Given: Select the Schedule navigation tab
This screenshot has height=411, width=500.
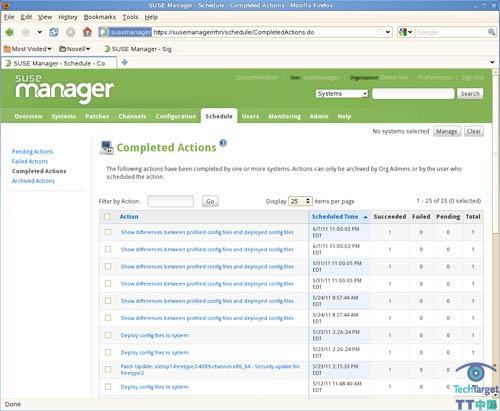Looking at the screenshot, I should pyautogui.click(x=219, y=116).
